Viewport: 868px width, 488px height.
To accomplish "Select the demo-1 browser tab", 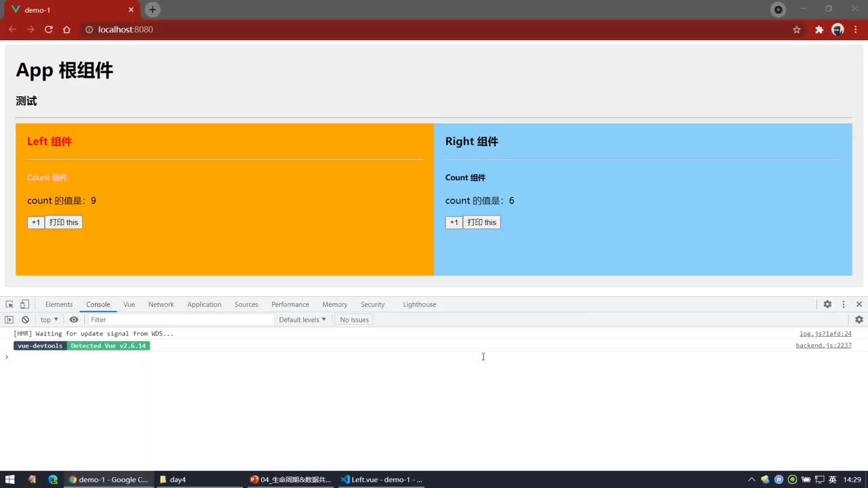I will click(x=71, y=10).
